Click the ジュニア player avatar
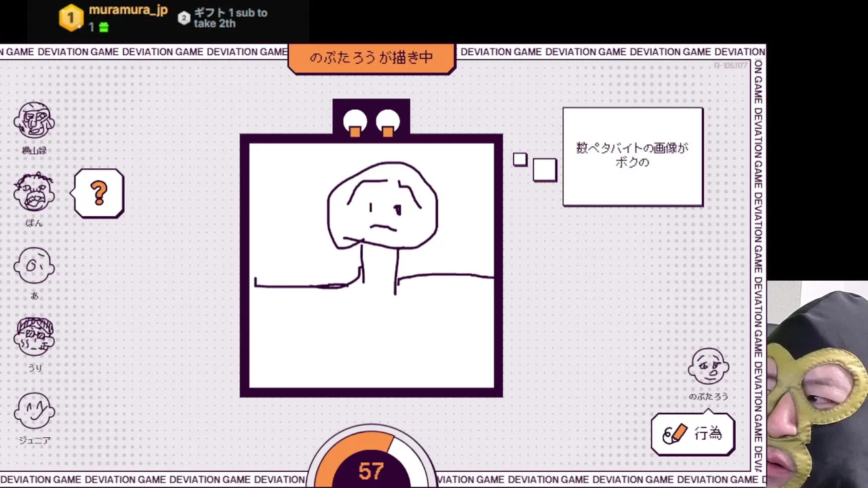 35,410
